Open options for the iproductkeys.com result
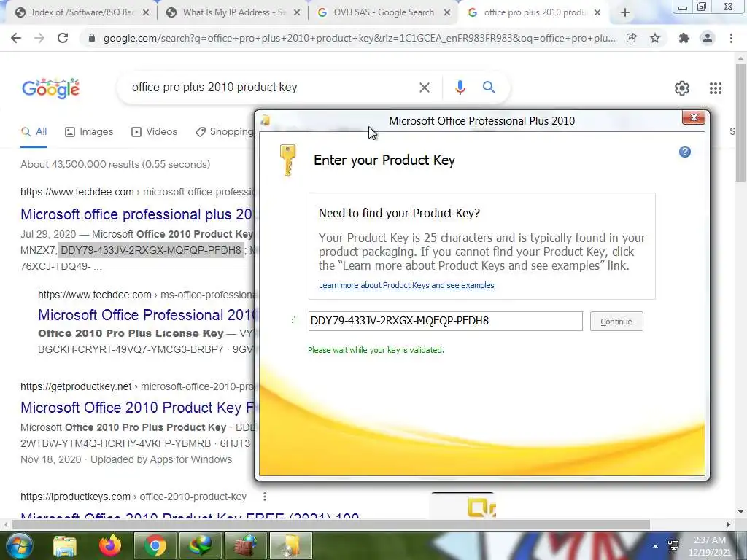This screenshot has width=747, height=560. tap(264, 497)
